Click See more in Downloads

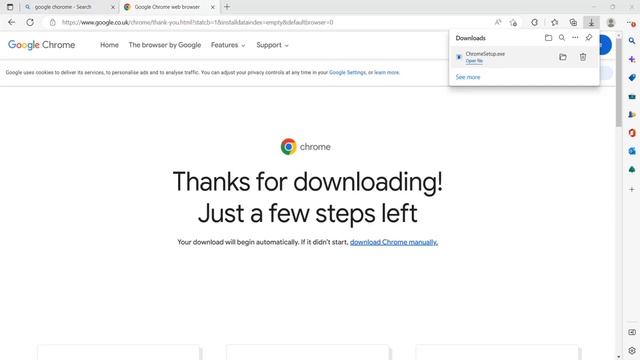click(x=468, y=77)
